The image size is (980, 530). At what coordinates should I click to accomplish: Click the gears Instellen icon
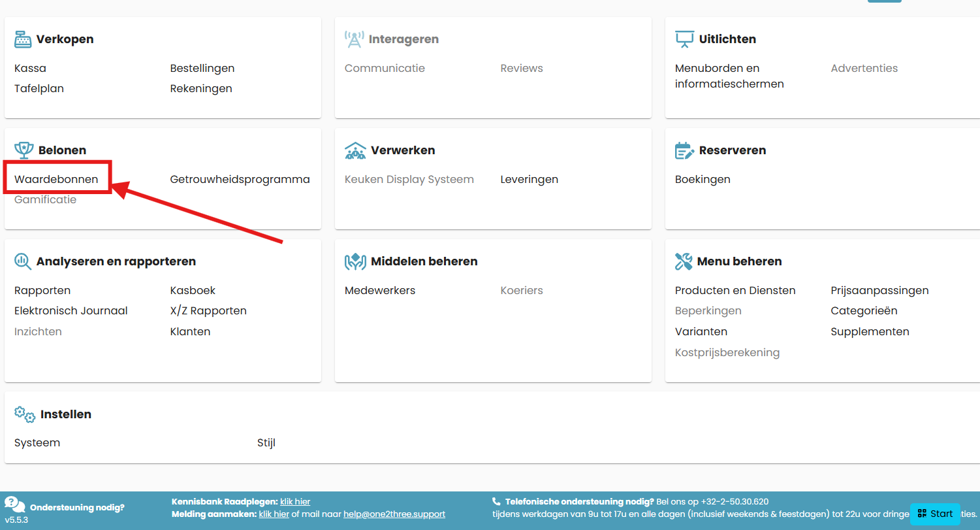coord(25,414)
